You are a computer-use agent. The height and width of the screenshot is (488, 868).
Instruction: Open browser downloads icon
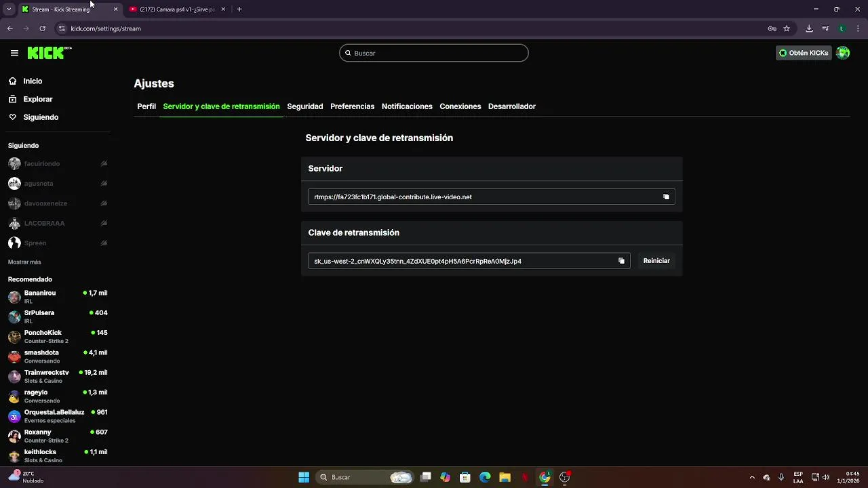point(809,28)
